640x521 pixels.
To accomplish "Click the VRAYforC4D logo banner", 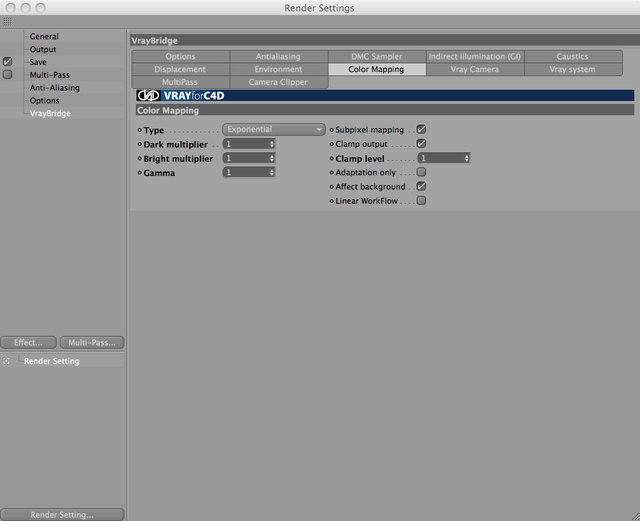I will (385, 96).
